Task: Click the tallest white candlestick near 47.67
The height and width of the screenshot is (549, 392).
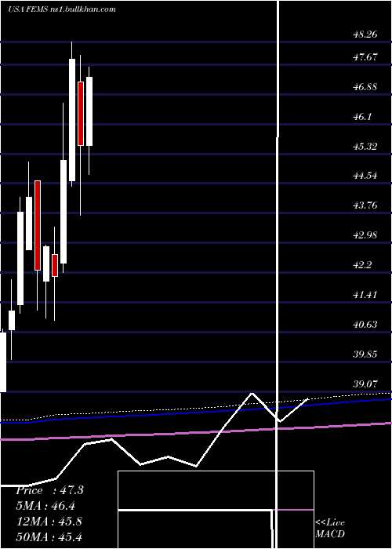Action: tap(72, 120)
